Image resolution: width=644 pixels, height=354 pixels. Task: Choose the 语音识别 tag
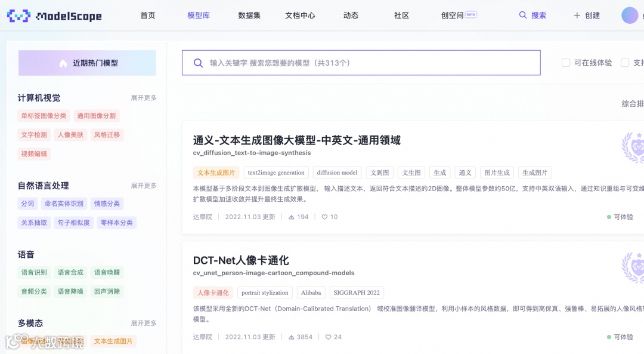34,273
